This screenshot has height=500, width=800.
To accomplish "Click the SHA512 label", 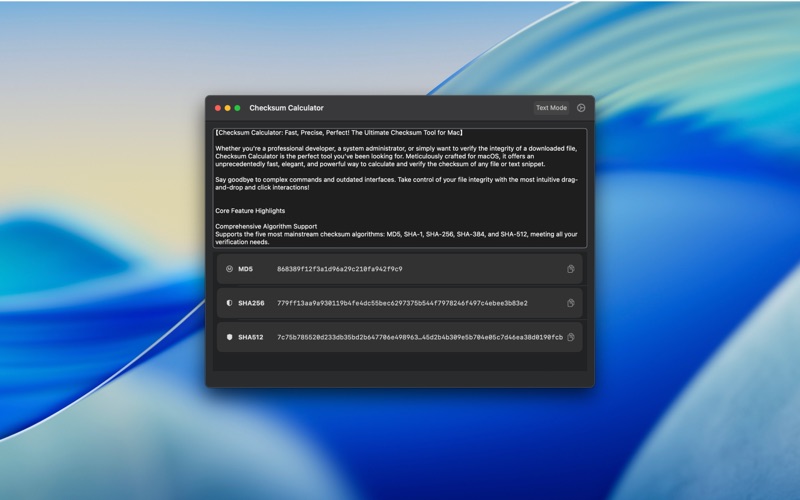I will point(251,337).
